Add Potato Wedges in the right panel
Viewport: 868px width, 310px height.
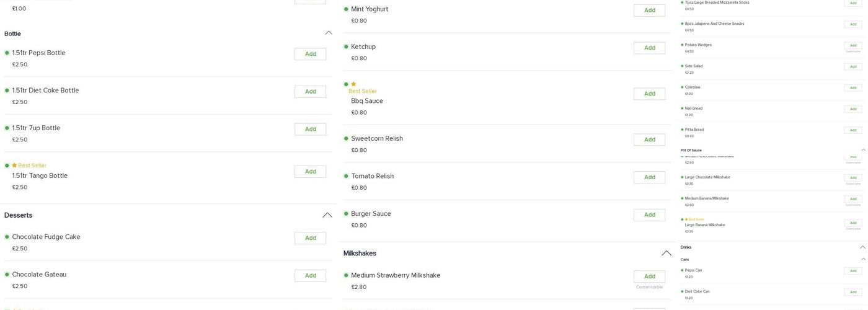852,45
